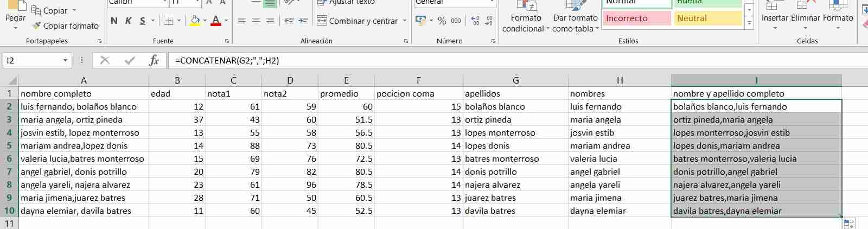Image resolution: width=868 pixels, height=229 pixels.
Task: Click the font color red A swatch
Action: click(x=216, y=21)
